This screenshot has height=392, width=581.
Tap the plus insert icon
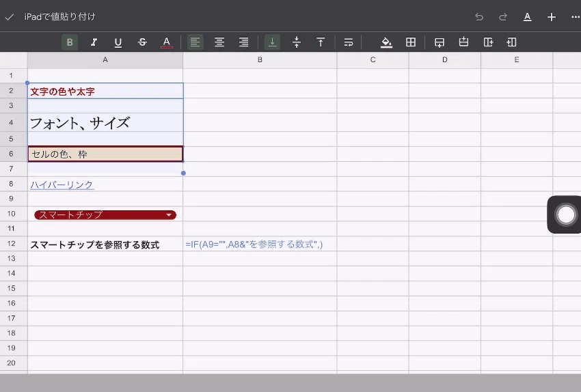(552, 17)
